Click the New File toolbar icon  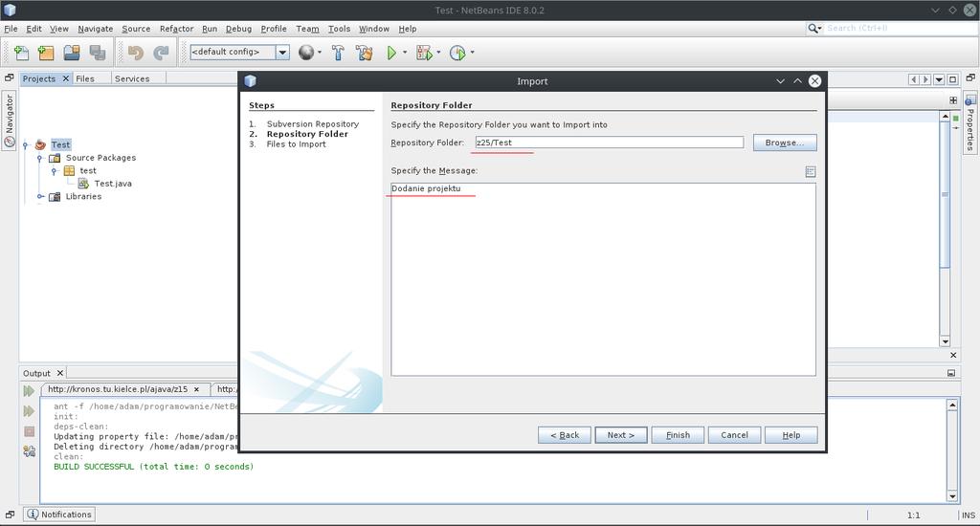[x=21, y=54]
